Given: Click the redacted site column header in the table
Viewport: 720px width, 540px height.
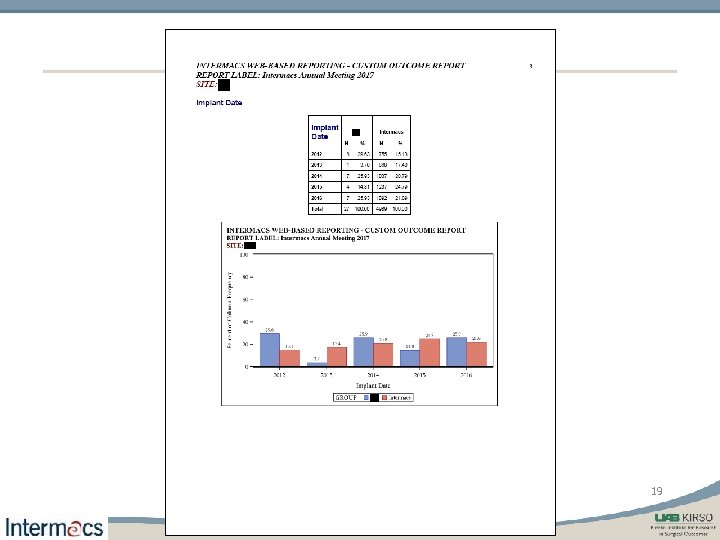Looking at the screenshot, I should click(356, 132).
